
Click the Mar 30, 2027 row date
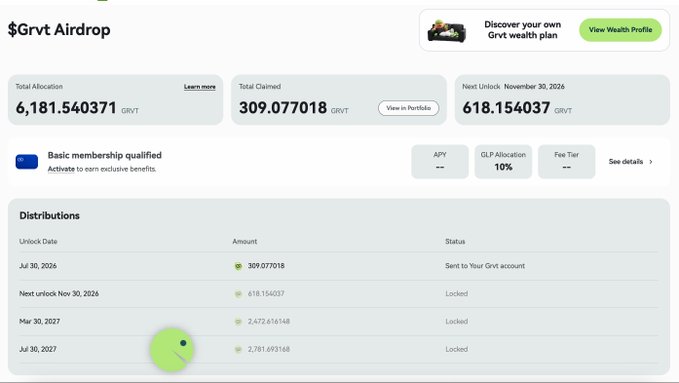[x=39, y=321]
